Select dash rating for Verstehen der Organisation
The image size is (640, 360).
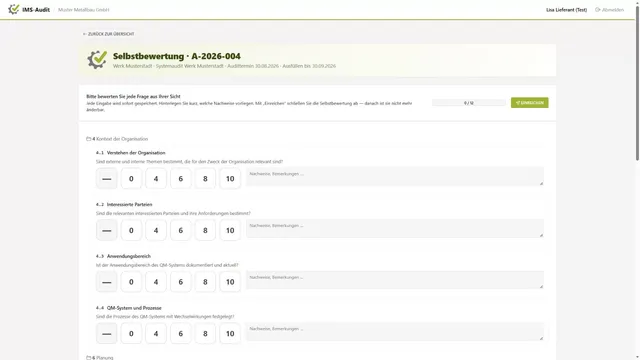(107, 178)
